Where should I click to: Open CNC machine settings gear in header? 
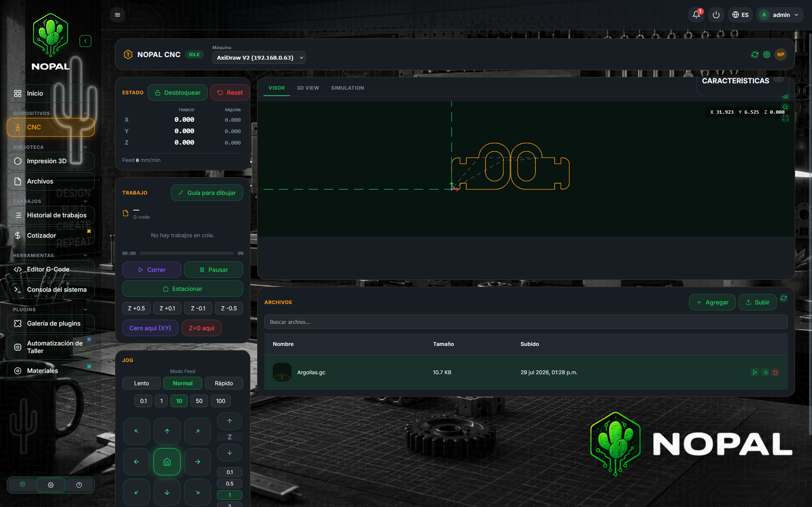767,55
